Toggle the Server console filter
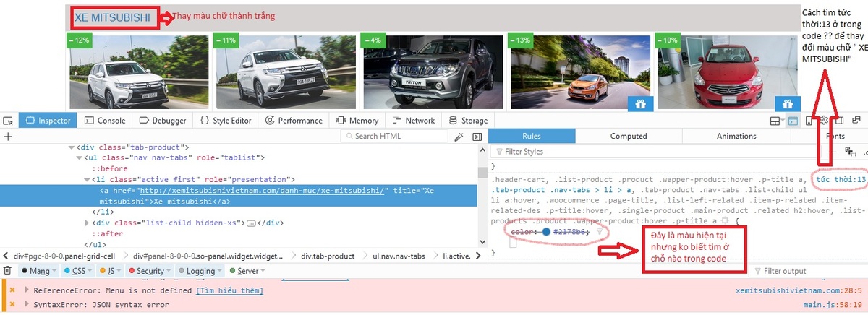The height and width of the screenshot is (315, 868). point(248,271)
